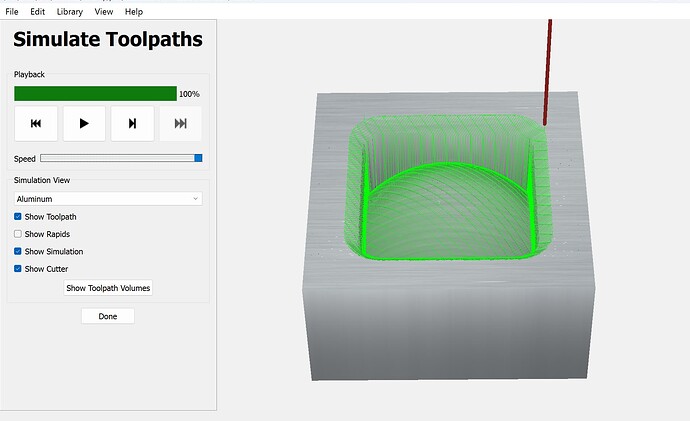Click the skip-to-end playback icon
Screen dimensions: 690x421
coord(180,124)
